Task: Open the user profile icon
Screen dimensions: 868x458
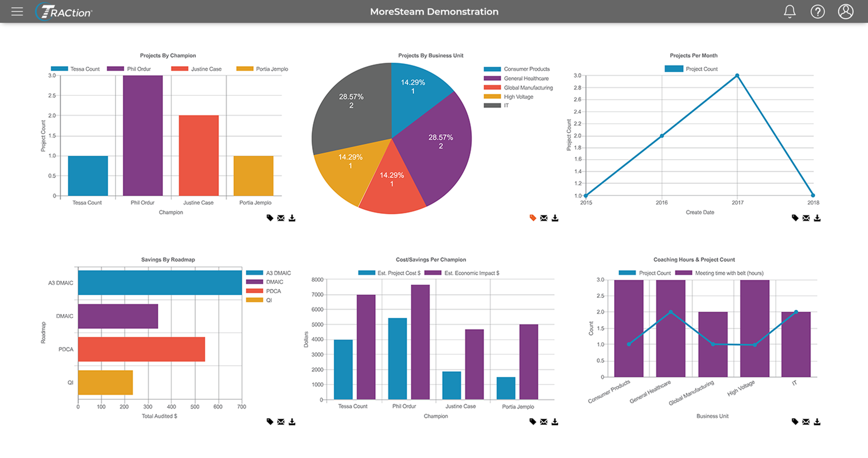Action: pyautogui.click(x=846, y=12)
